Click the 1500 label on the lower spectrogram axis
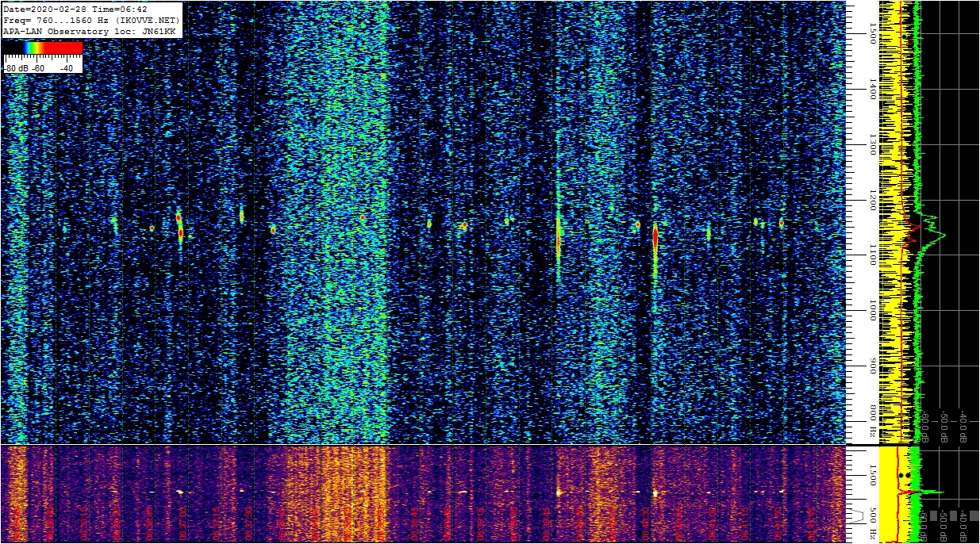Image resolution: width=980 pixels, height=544 pixels. tap(872, 475)
